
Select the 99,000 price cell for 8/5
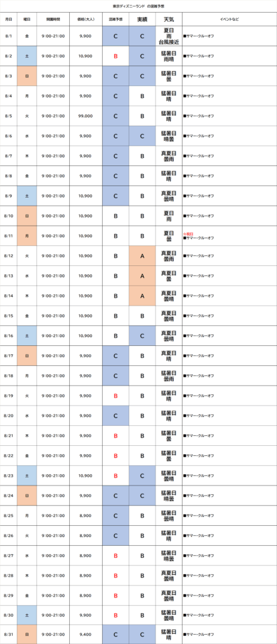(86, 116)
